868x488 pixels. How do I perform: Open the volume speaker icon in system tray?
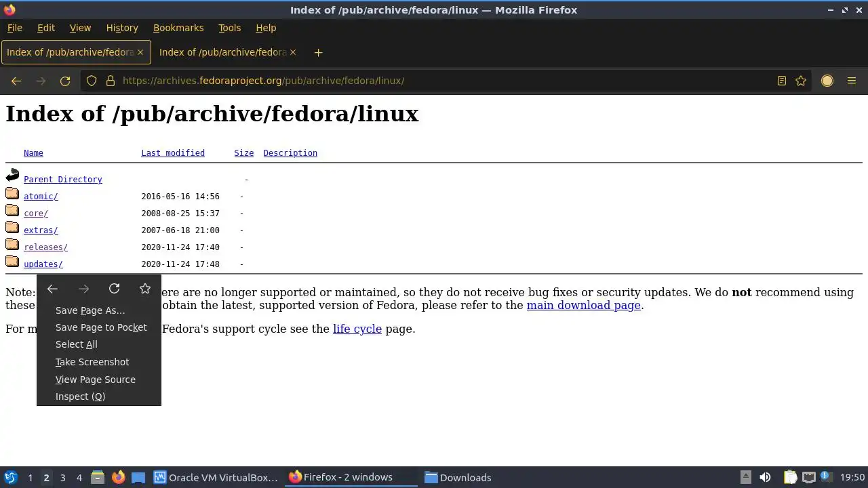coord(765,477)
